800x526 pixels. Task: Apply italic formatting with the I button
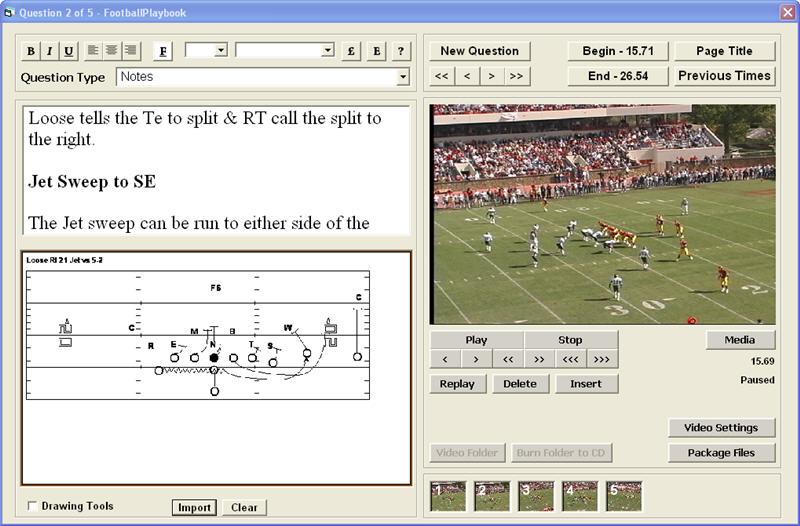point(49,51)
